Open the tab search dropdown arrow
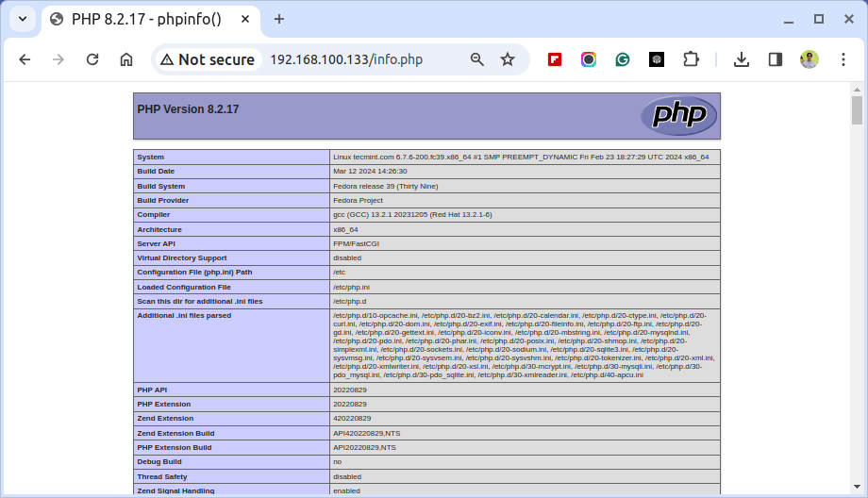868x498 pixels. pyautogui.click(x=23, y=19)
